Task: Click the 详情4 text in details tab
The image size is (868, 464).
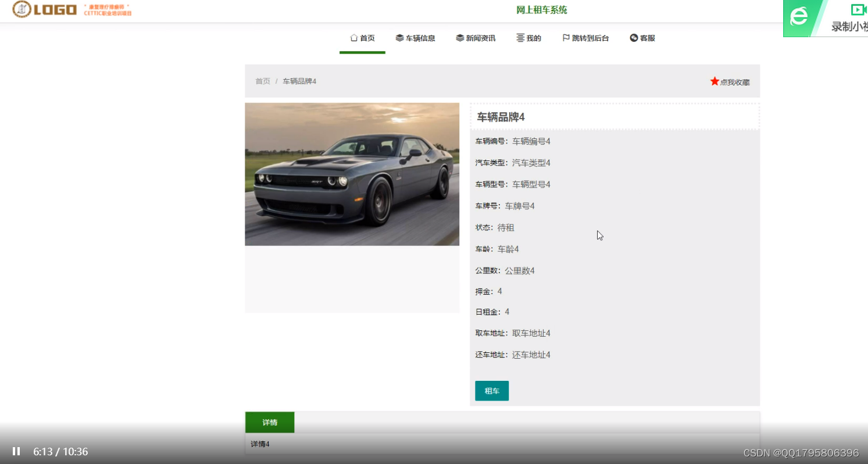Action: click(260, 444)
